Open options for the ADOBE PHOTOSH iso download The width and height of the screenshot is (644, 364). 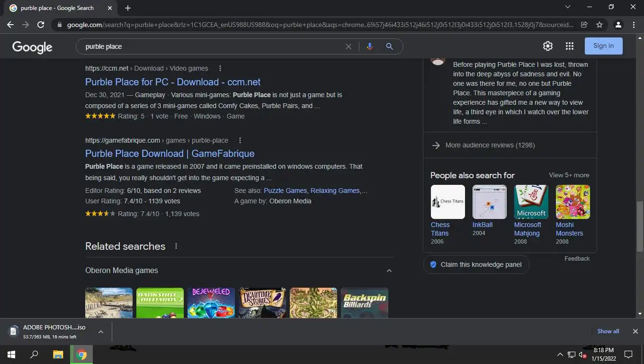click(x=101, y=332)
